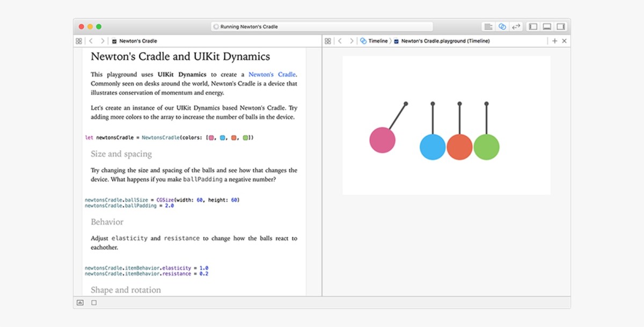
Task: Go forward in the left editor pane
Action: (x=103, y=41)
